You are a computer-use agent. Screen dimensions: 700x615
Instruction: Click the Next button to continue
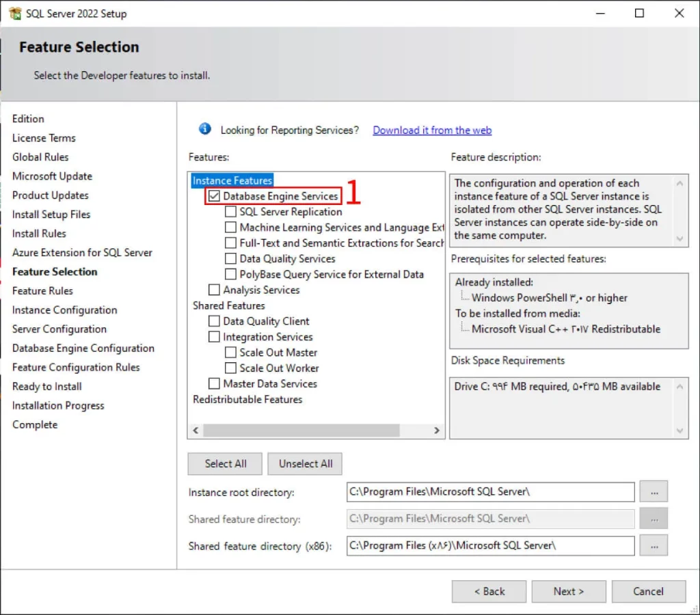click(x=568, y=591)
